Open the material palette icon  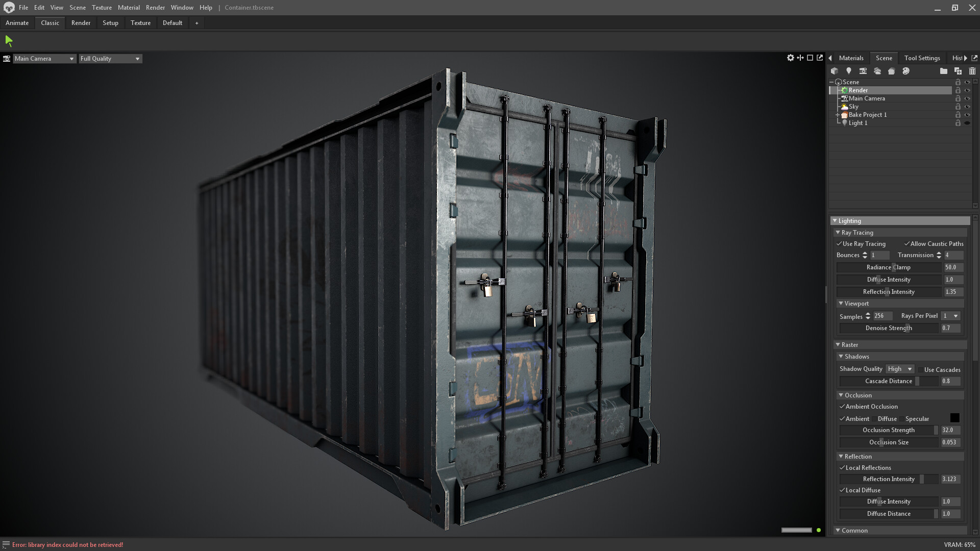coord(906,71)
